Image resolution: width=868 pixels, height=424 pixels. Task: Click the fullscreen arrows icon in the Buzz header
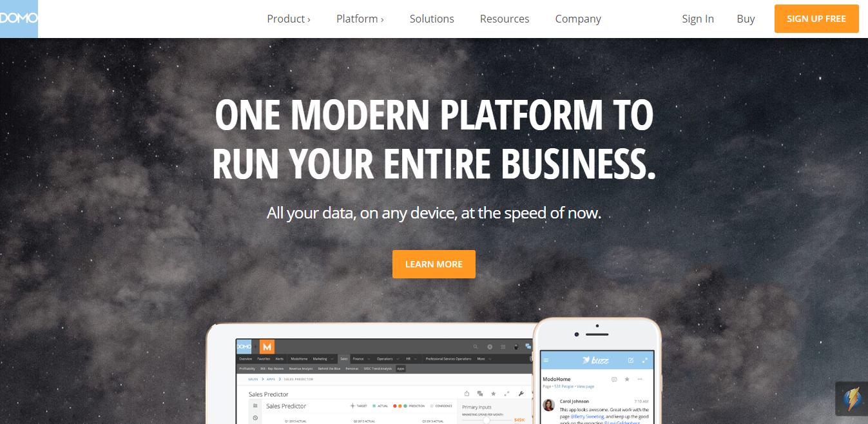(645, 360)
